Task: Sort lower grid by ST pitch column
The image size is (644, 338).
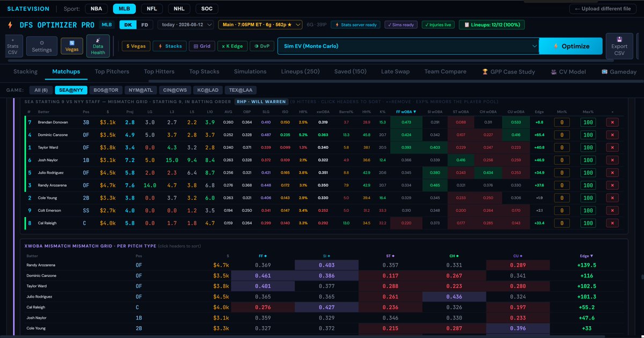Action: coord(390,256)
